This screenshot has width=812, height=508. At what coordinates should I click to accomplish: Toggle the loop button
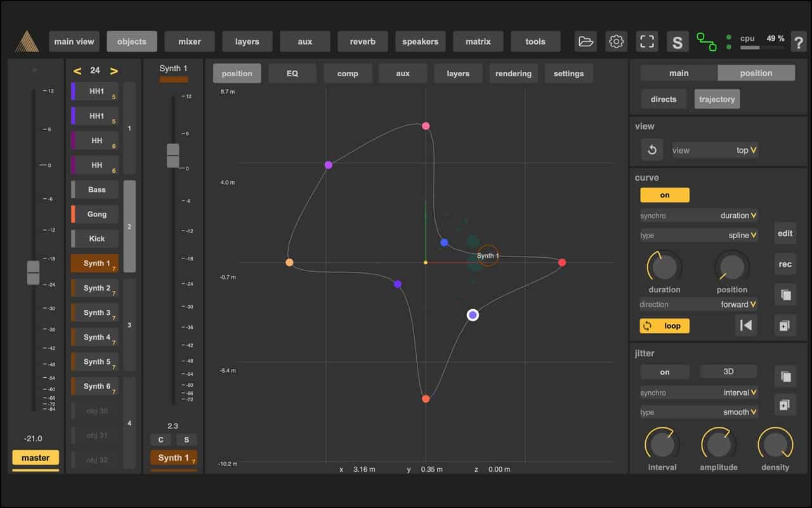664,326
